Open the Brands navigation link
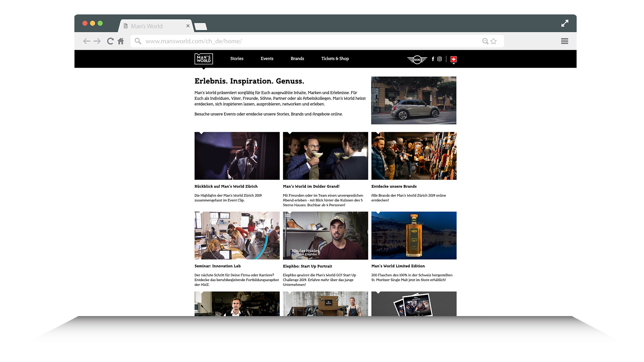This screenshot has width=644, height=362. click(297, 59)
